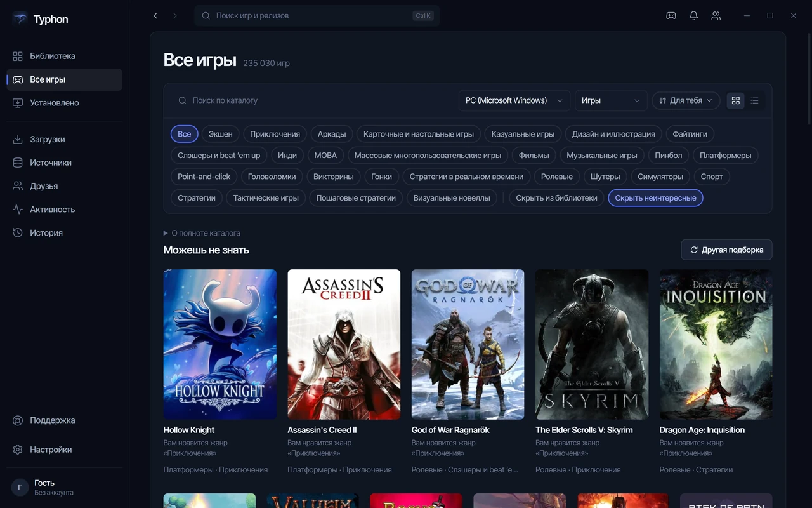This screenshot has height=508, width=812.
Task: Open the Игры type dropdown
Action: pyautogui.click(x=611, y=100)
